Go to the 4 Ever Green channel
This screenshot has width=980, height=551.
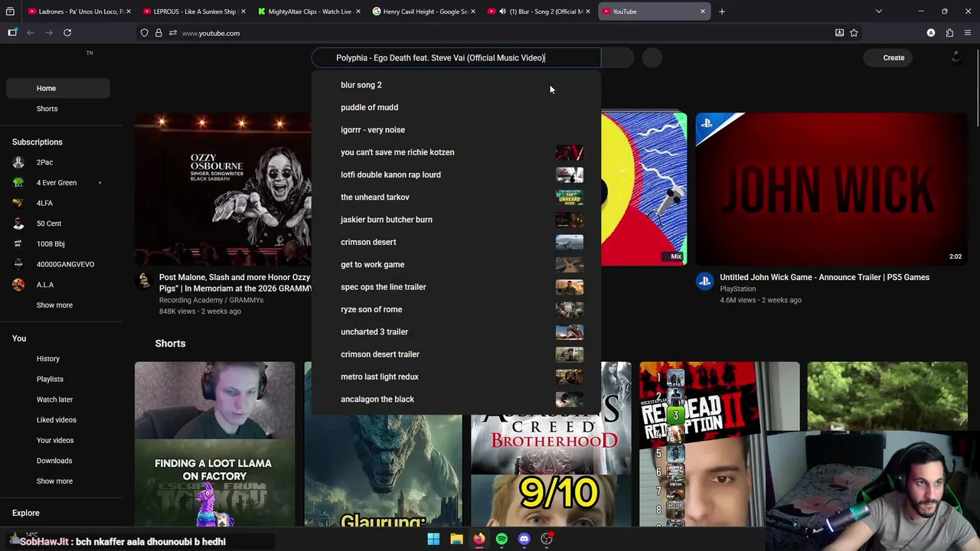tap(58, 183)
